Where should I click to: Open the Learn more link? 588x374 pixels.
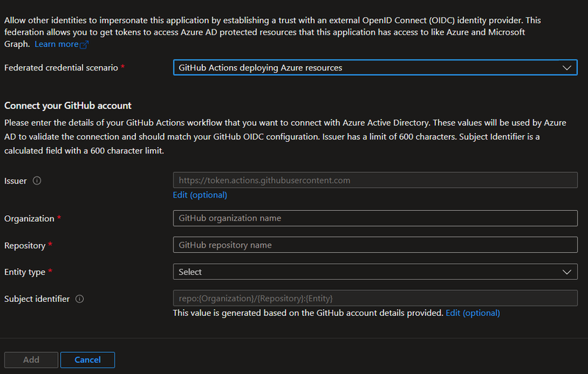click(57, 44)
